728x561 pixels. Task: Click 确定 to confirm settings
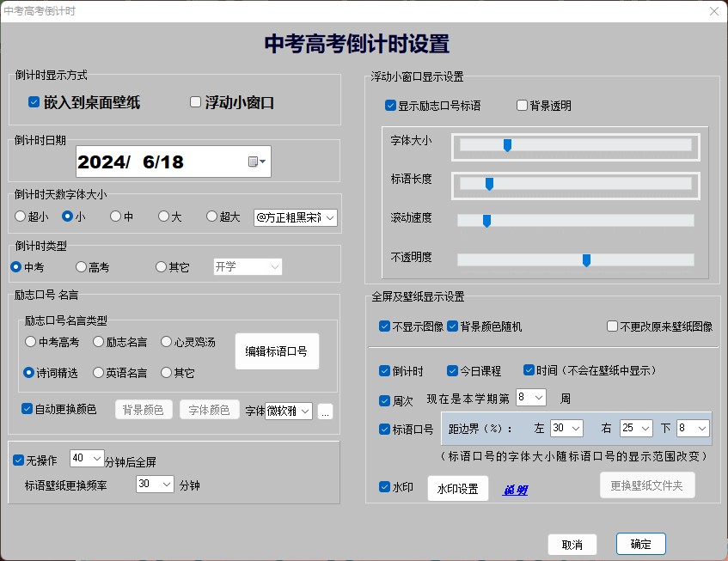coord(641,544)
